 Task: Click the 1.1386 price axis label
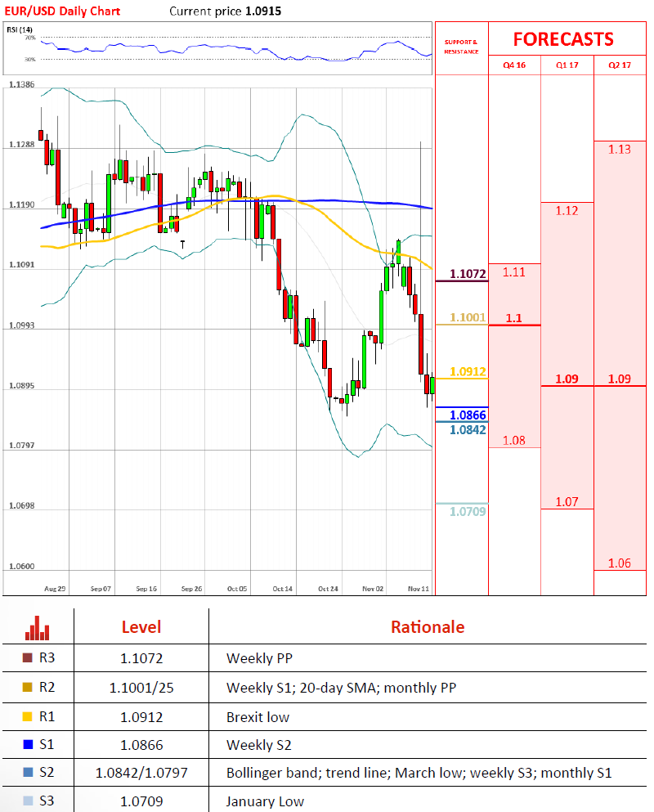coord(22,84)
